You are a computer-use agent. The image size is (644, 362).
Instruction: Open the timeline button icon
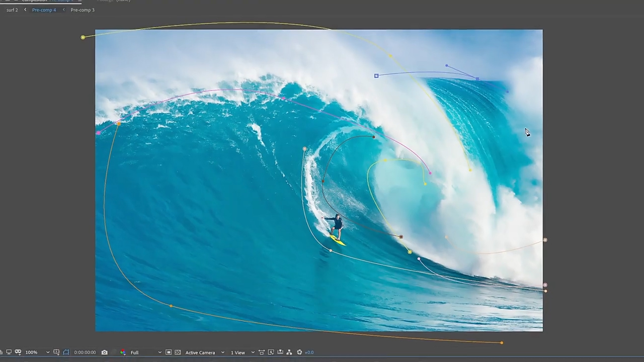[280, 352]
